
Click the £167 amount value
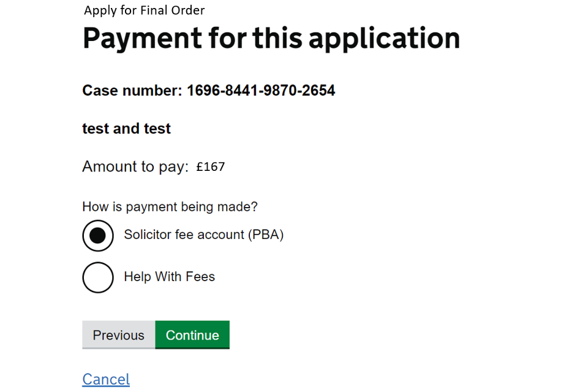[x=211, y=167]
